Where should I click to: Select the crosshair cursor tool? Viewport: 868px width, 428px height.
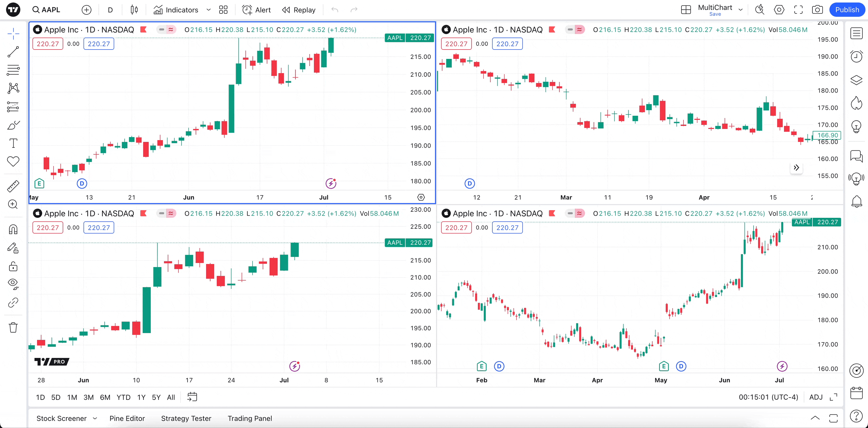click(x=13, y=33)
